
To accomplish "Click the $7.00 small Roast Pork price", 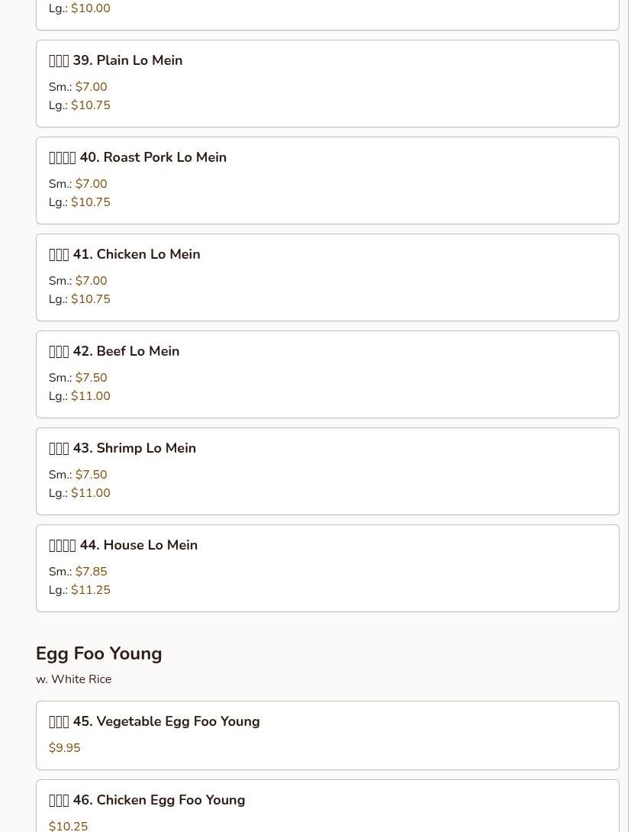I will coord(91,184).
